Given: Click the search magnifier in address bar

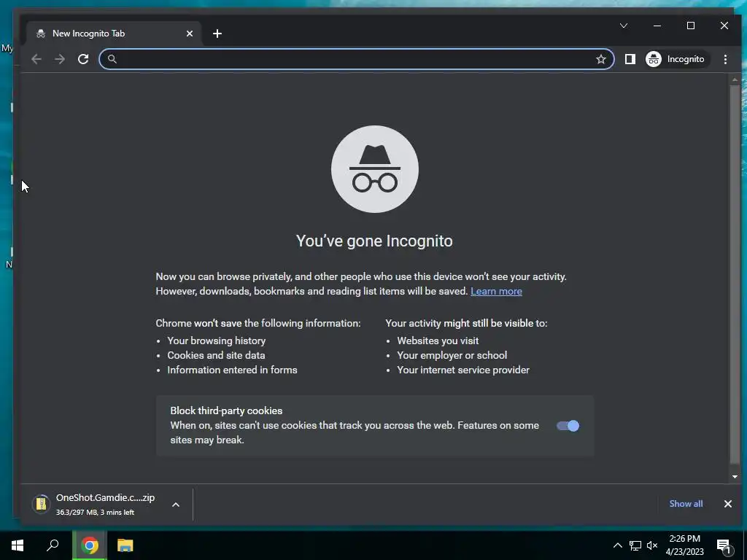Looking at the screenshot, I should (x=112, y=59).
